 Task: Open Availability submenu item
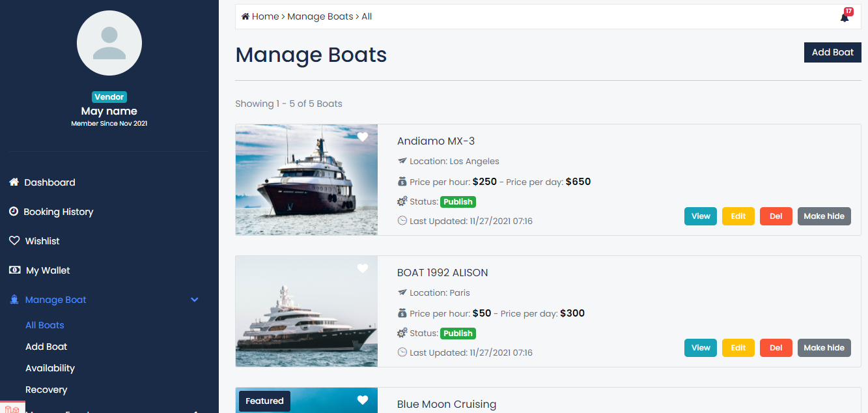[x=50, y=368]
